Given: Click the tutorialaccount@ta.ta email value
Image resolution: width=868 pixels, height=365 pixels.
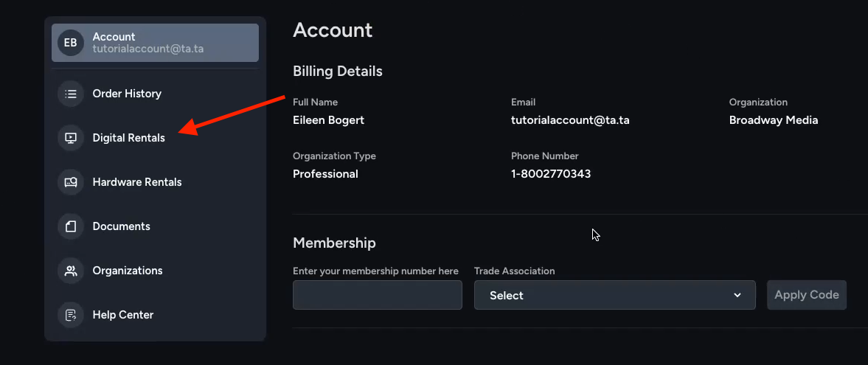Looking at the screenshot, I should point(569,120).
